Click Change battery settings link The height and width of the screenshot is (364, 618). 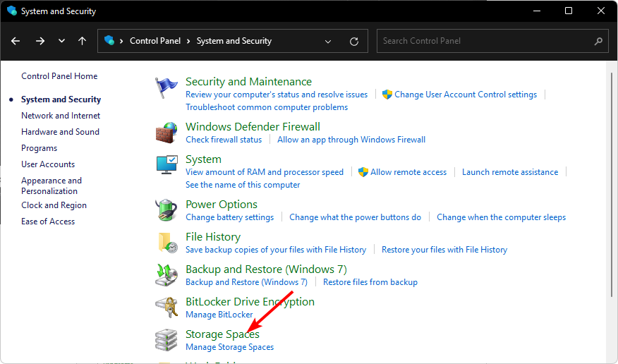pyautogui.click(x=229, y=217)
